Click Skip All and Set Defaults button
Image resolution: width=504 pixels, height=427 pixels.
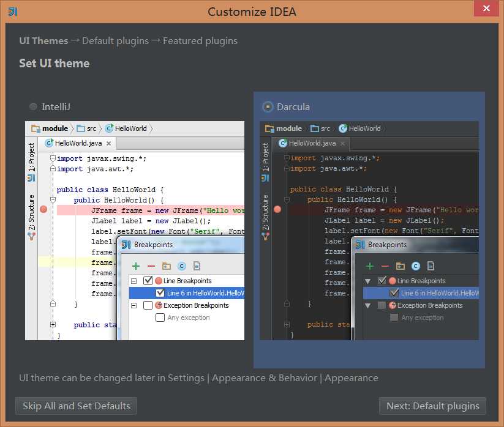[x=76, y=406]
